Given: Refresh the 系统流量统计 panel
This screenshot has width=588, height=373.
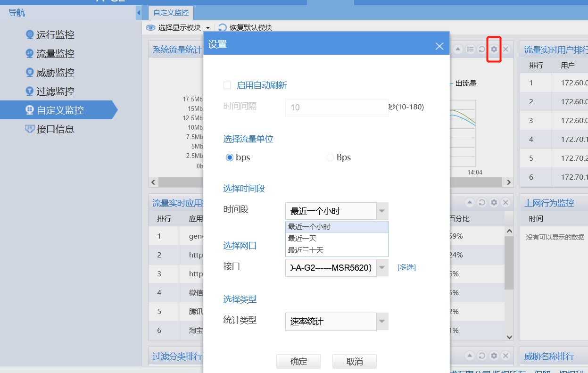Looking at the screenshot, I should pyautogui.click(x=482, y=49).
